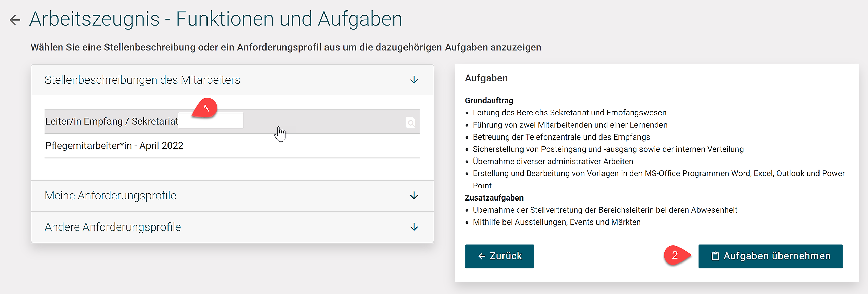Collapse the Stellenbeschreibungen des Mitarbeiters section header
Viewport: 868px width, 294px height.
142,80
